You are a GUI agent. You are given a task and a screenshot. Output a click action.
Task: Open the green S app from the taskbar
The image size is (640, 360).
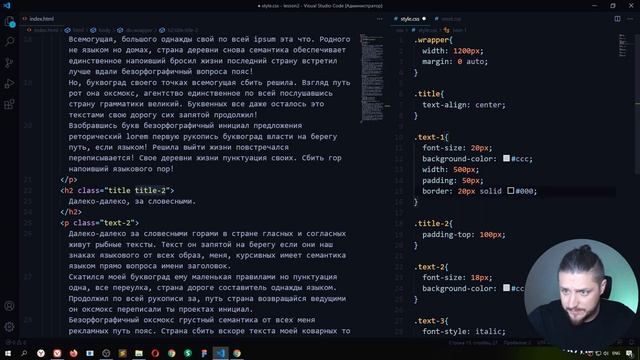click(x=188, y=353)
